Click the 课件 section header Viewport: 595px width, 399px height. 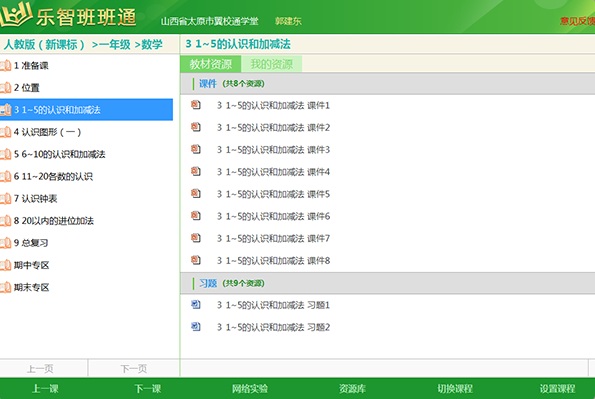(387, 84)
